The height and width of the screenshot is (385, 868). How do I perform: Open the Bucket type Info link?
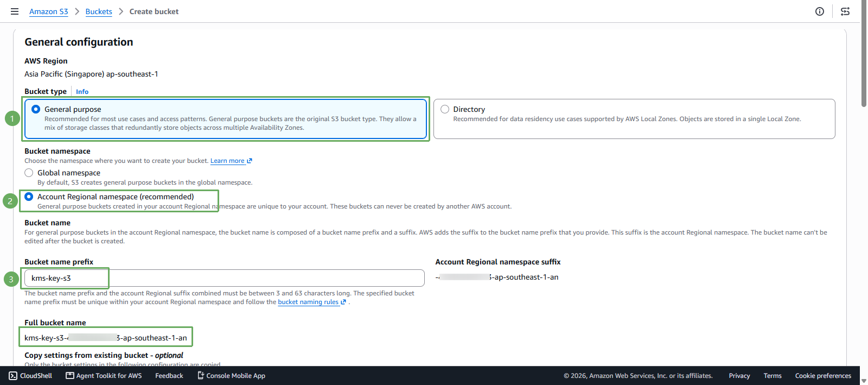pos(82,92)
